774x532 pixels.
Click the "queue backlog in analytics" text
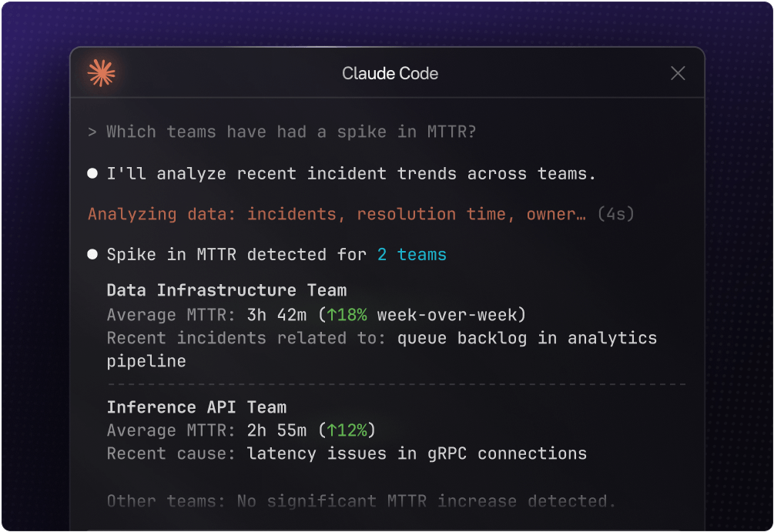coord(527,338)
